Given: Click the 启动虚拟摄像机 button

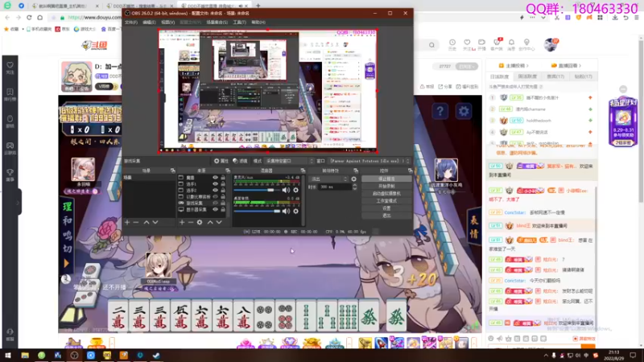Looking at the screenshot, I should coord(386,194).
